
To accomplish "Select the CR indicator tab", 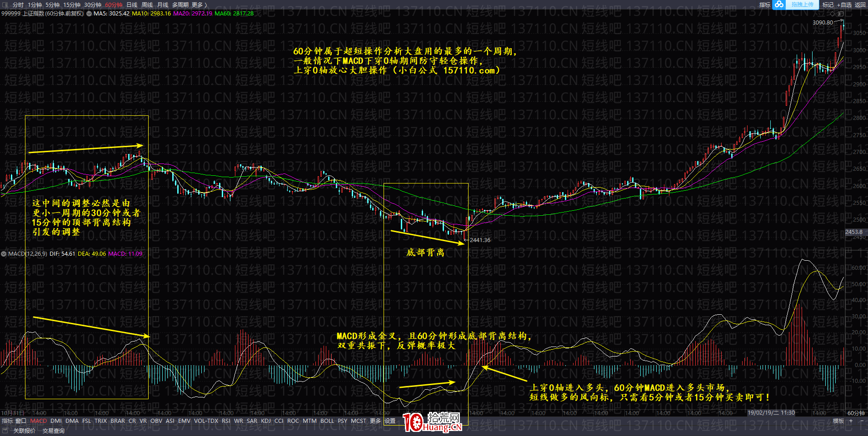I will click(132, 421).
